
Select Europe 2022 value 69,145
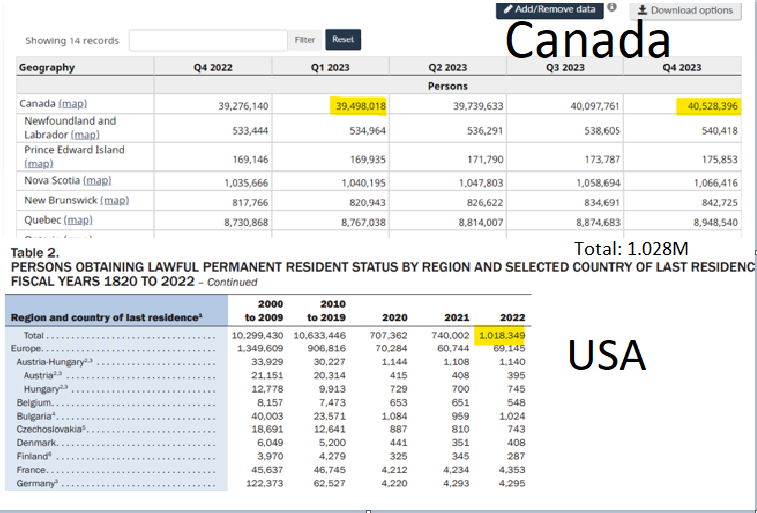tap(509, 348)
